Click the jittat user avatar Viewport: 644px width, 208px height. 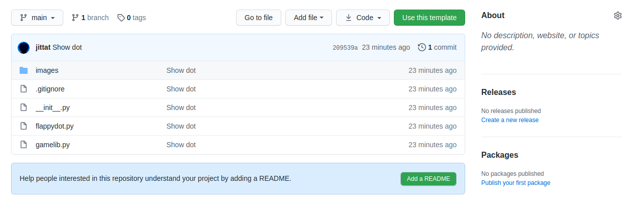(x=24, y=48)
